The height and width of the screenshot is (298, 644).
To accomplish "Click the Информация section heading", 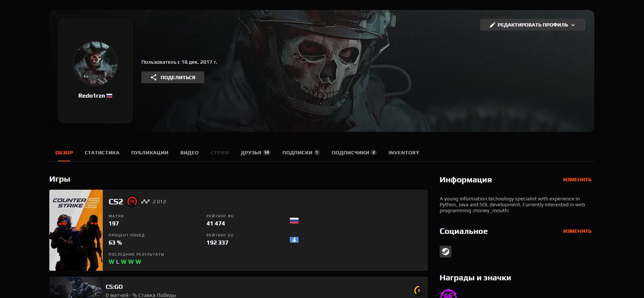I will pyautogui.click(x=466, y=180).
